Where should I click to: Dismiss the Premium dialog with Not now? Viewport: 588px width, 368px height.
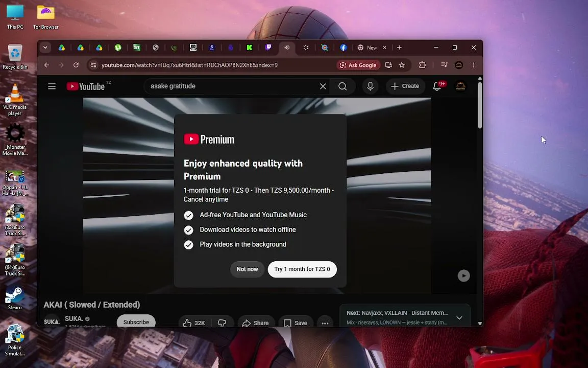point(247,269)
